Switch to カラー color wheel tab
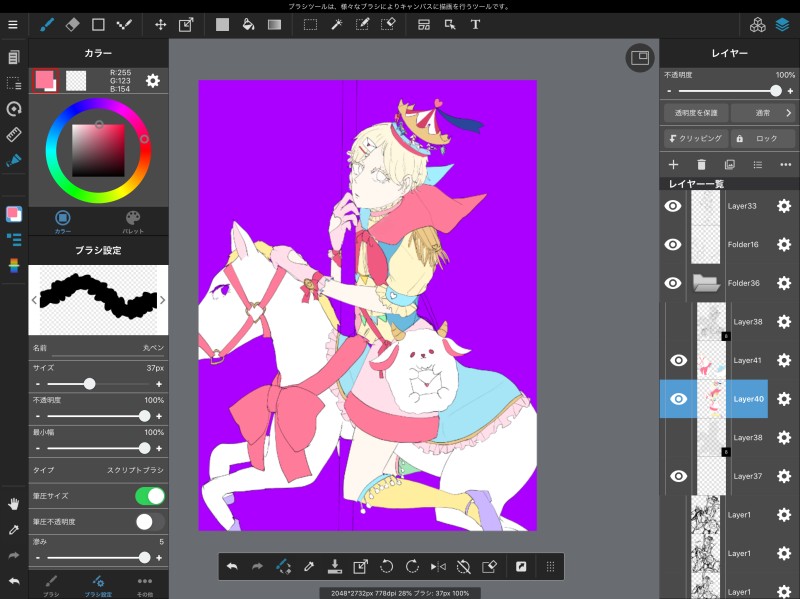 pos(63,221)
